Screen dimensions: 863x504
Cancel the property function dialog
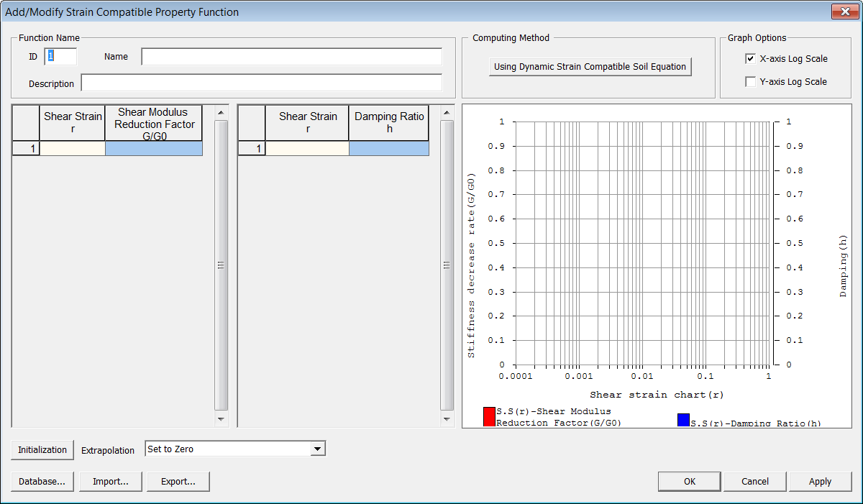click(754, 482)
